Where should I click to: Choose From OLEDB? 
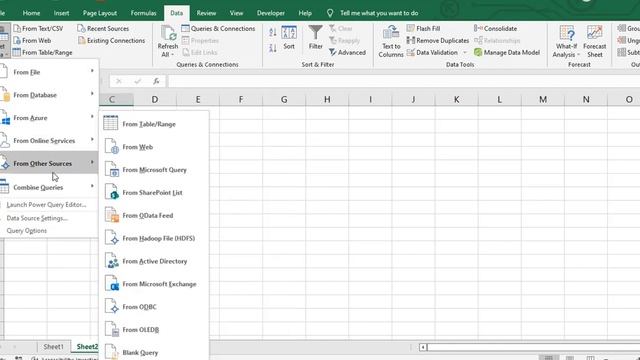point(154,330)
